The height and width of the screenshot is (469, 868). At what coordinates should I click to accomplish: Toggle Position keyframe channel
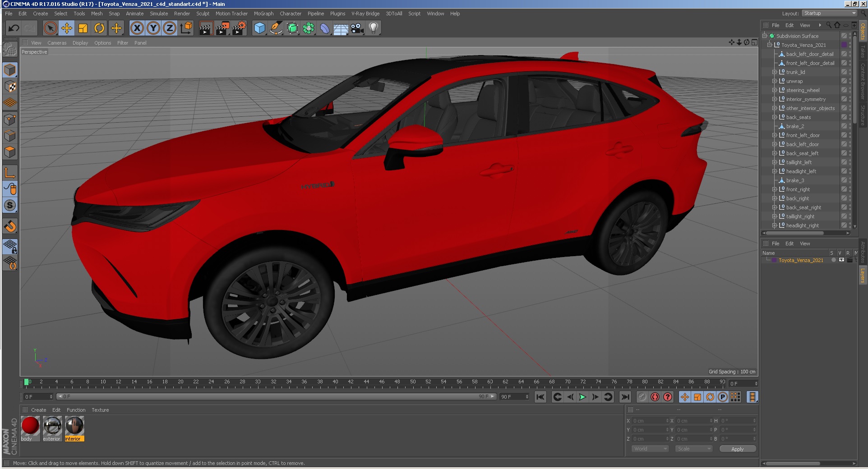click(685, 397)
